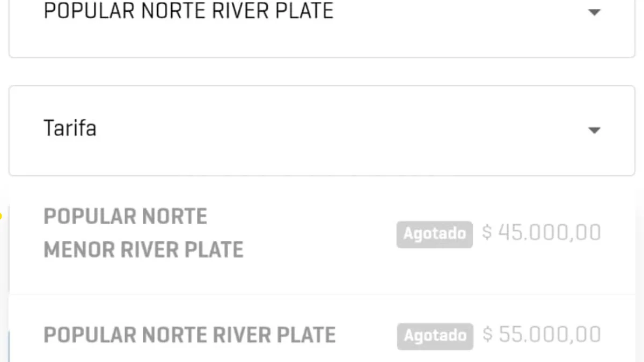Click the Tarifa dropdown arrow icon

(594, 130)
